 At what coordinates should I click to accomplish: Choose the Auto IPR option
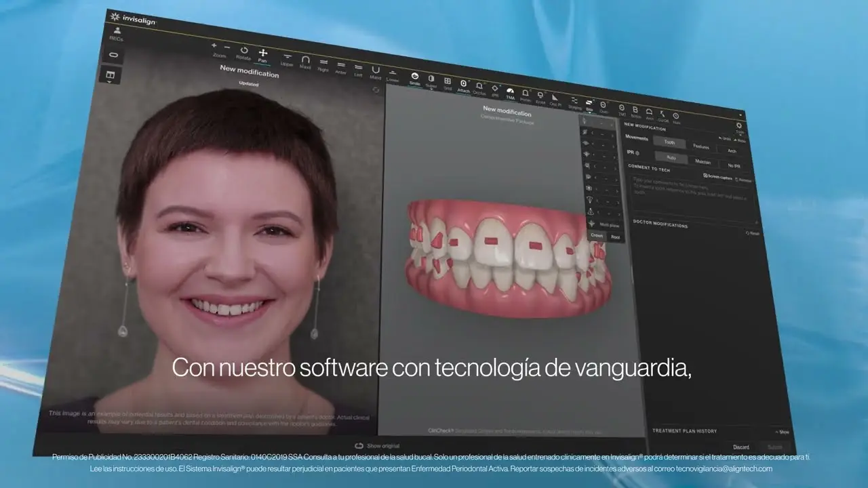(671, 158)
